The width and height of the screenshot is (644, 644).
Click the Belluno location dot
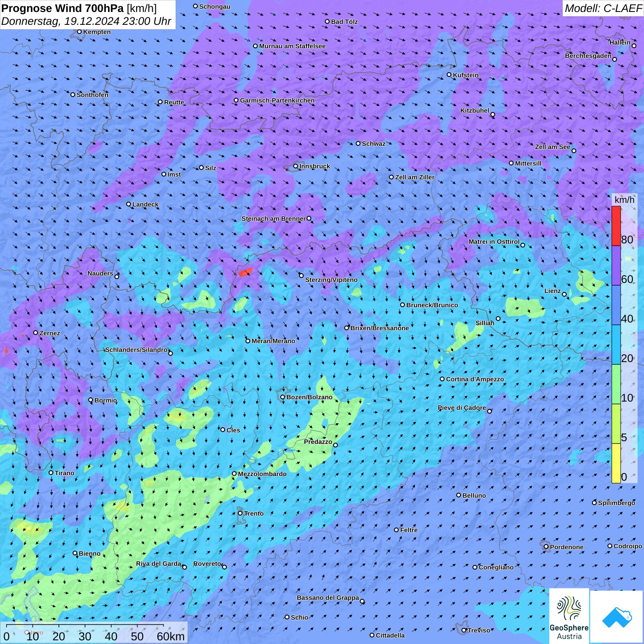[459, 495]
